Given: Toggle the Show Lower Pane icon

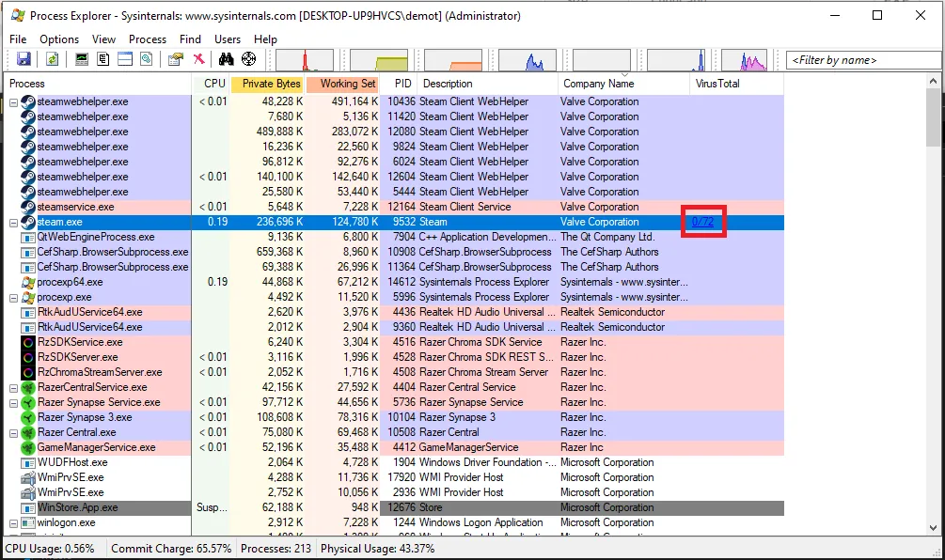Looking at the screenshot, I should point(125,59).
